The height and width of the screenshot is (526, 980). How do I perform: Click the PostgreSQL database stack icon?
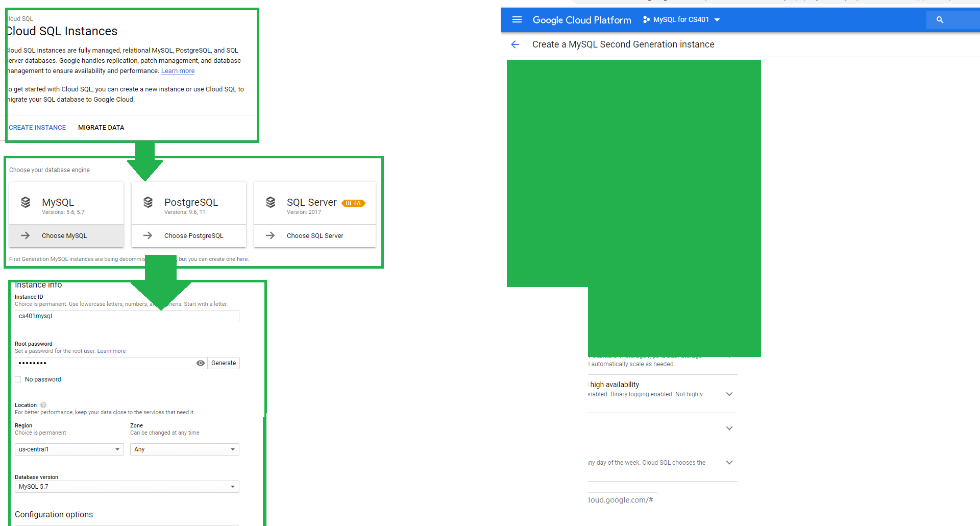point(148,202)
